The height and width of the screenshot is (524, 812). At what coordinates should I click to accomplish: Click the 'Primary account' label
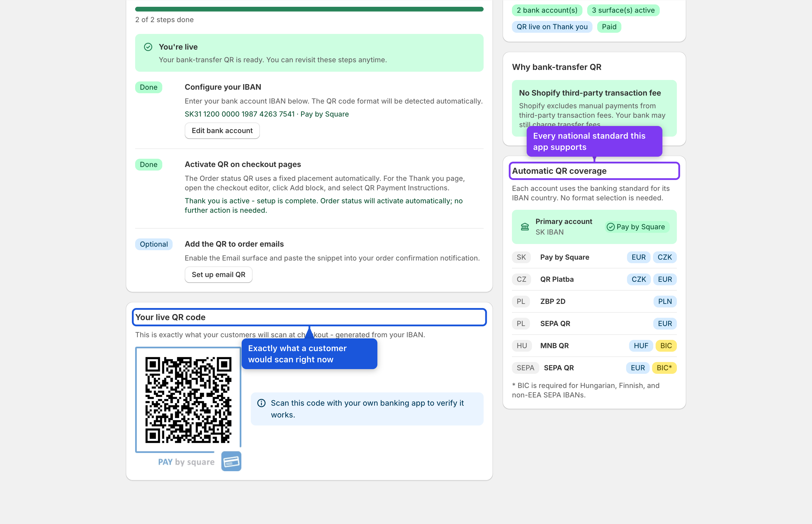pyautogui.click(x=564, y=222)
